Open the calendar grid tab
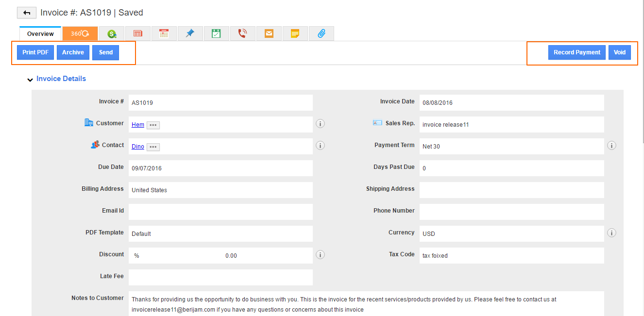 pos(164,33)
